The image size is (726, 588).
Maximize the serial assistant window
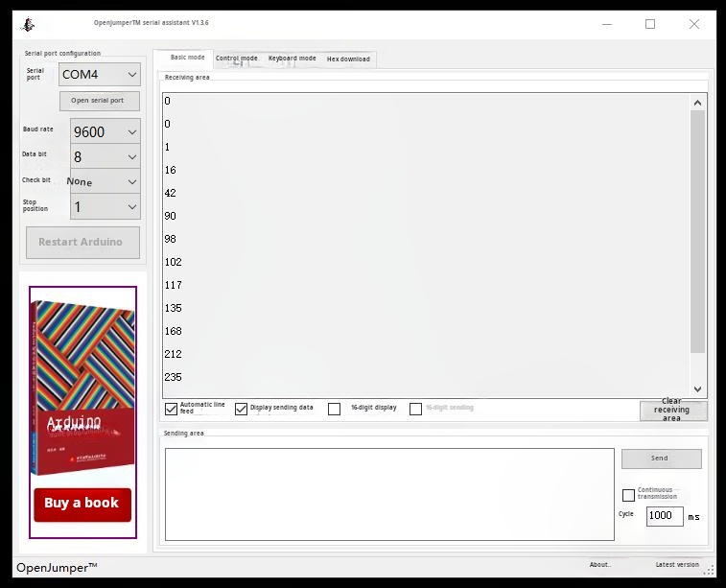pos(650,24)
